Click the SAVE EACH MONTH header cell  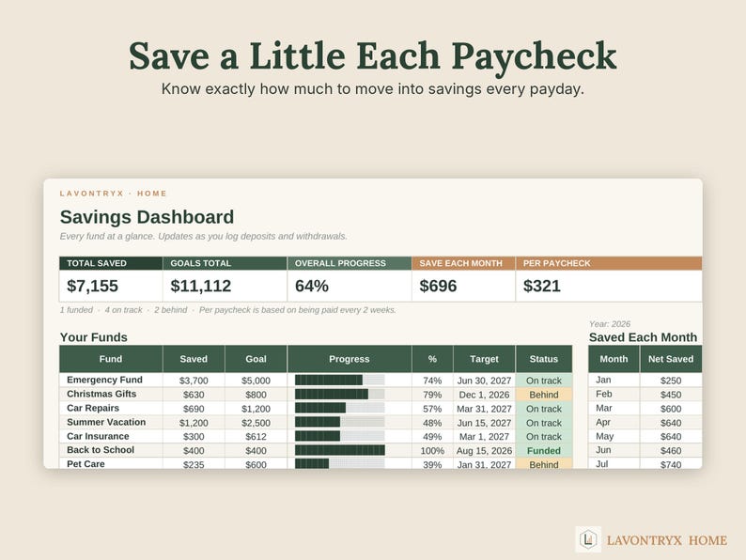[464, 263]
